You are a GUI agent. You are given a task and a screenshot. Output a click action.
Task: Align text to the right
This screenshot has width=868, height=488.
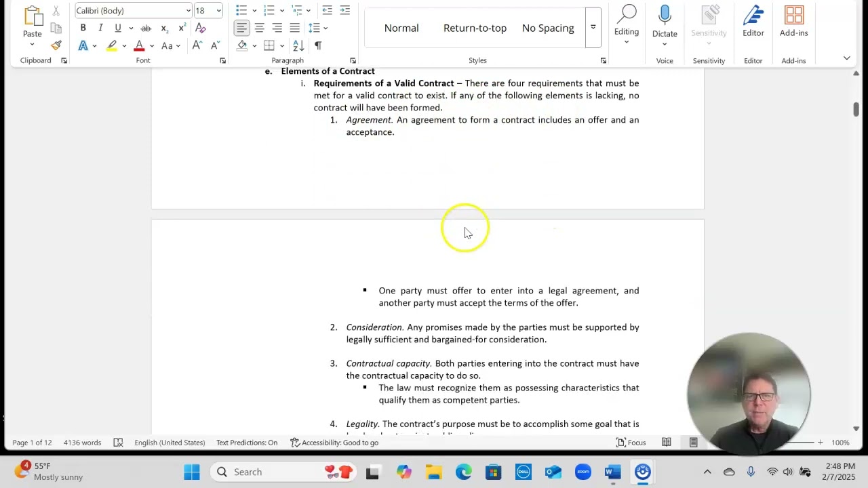[277, 28]
